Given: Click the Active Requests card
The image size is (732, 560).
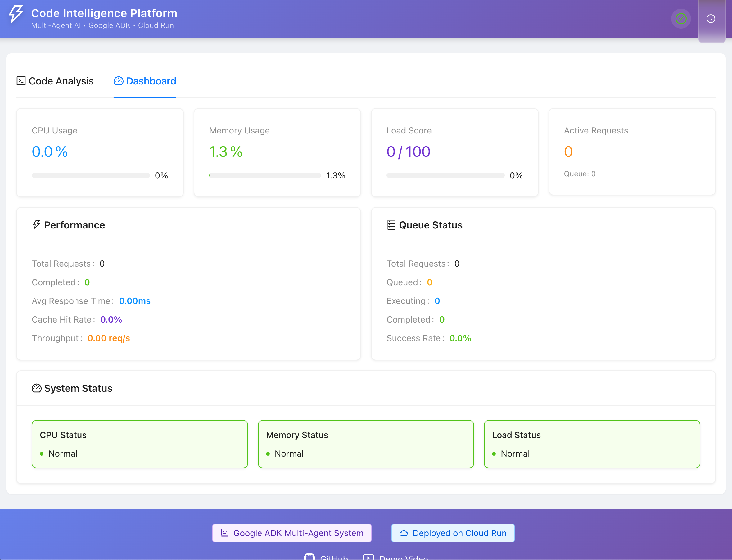Looking at the screenshot, I should [632, 152].
